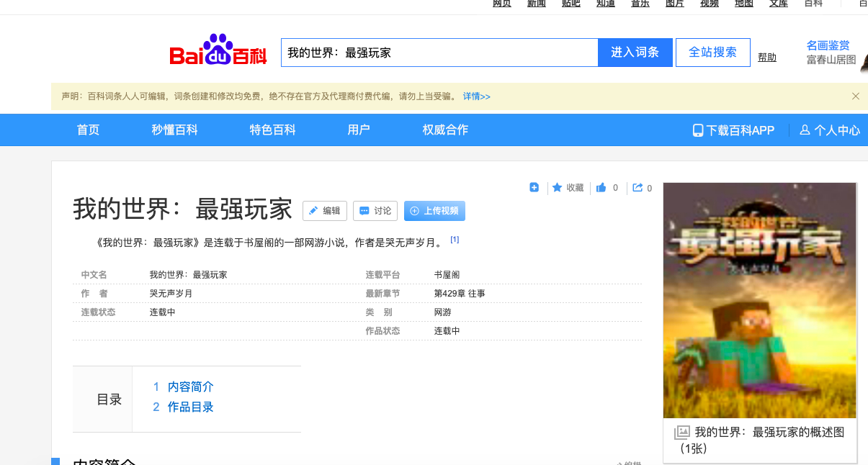Click the 作品状态 label
868x465 pixels.
point(382,331)
